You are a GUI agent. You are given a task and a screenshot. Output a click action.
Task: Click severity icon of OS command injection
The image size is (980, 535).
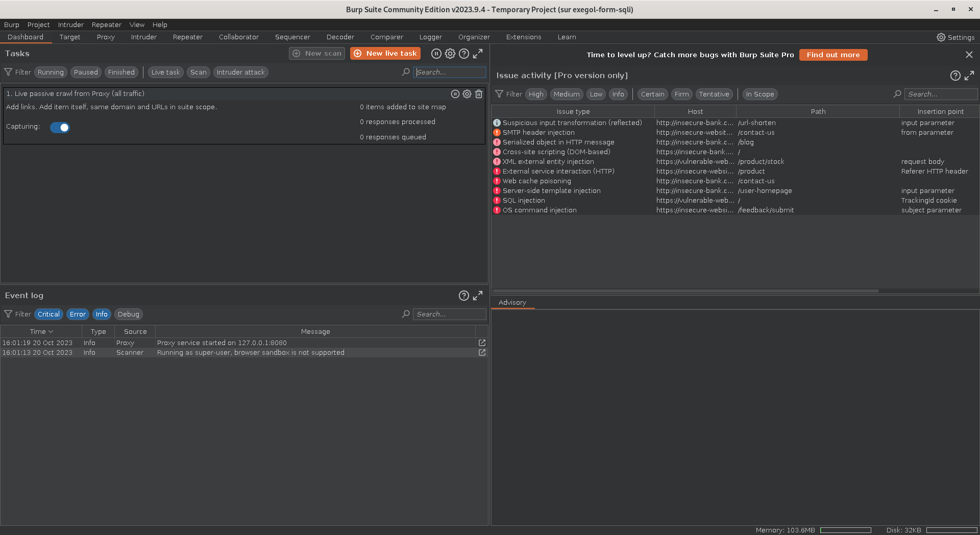(x=497, y=210)
